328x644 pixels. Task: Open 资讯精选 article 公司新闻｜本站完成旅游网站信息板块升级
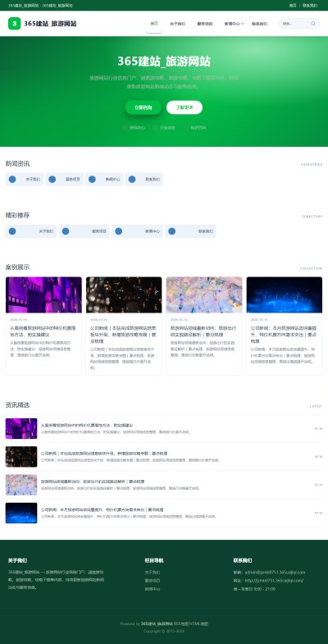[x=104, y=454]
